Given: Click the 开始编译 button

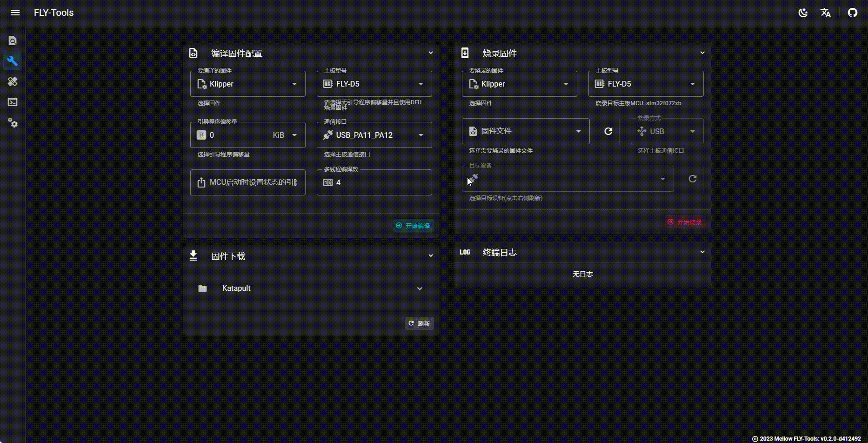Looking at the screenshot, I should (413, 226).
